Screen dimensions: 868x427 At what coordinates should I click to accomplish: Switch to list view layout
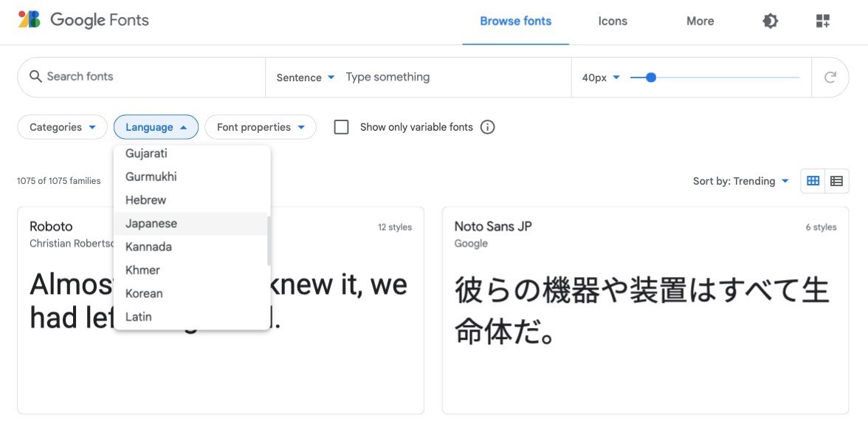[x=836, y=180]
